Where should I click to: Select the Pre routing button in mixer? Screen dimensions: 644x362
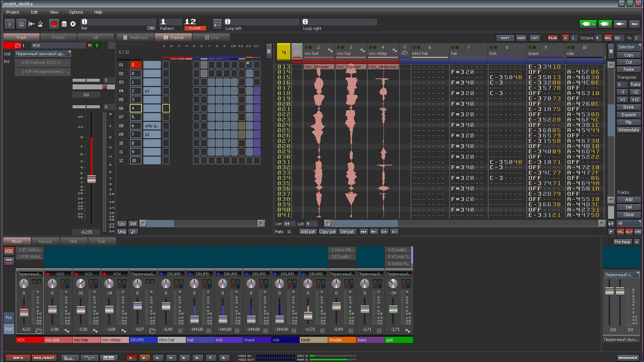tap(9, 317)
